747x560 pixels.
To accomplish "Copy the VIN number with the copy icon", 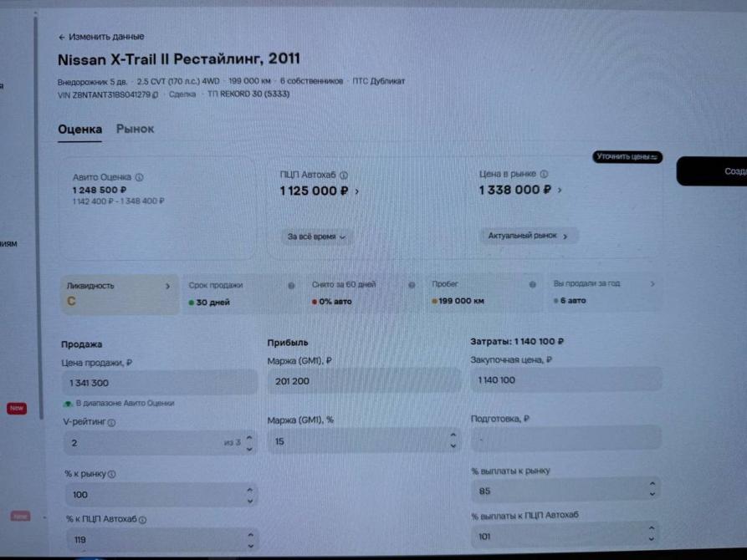I will point(156,95).
